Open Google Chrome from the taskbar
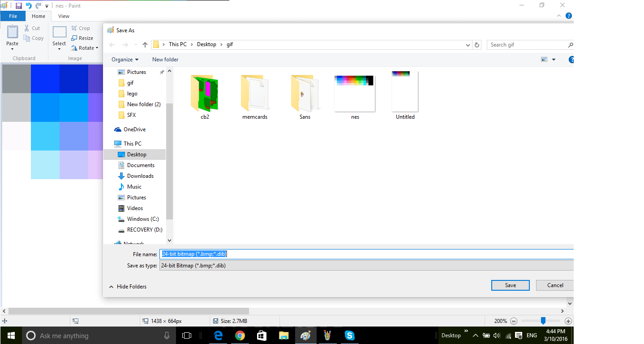This screenshot has height=344, width=644. point(240,335)
